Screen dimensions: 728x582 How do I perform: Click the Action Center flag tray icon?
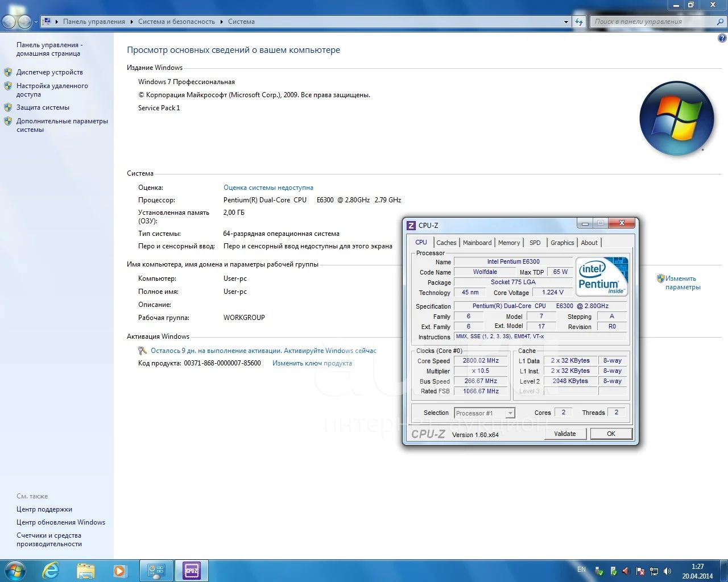(x=640, y=571)
